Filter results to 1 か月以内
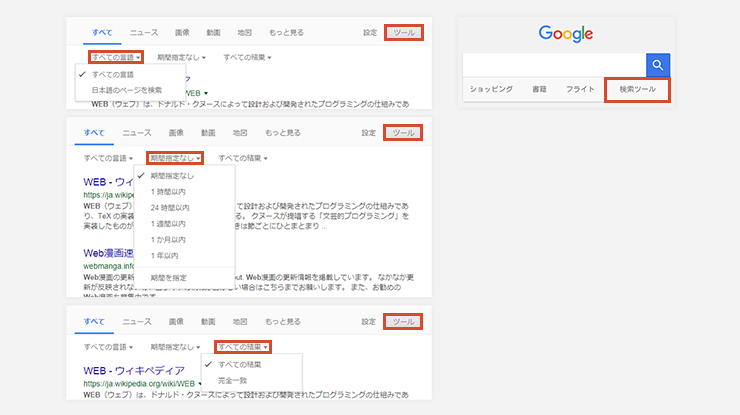 point(168,240)
